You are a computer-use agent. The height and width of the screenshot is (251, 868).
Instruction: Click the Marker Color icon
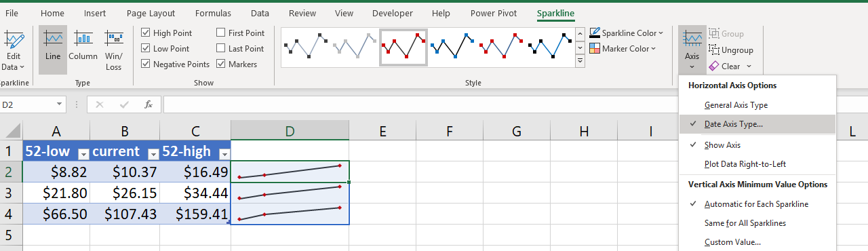click(x=595, y=48)
